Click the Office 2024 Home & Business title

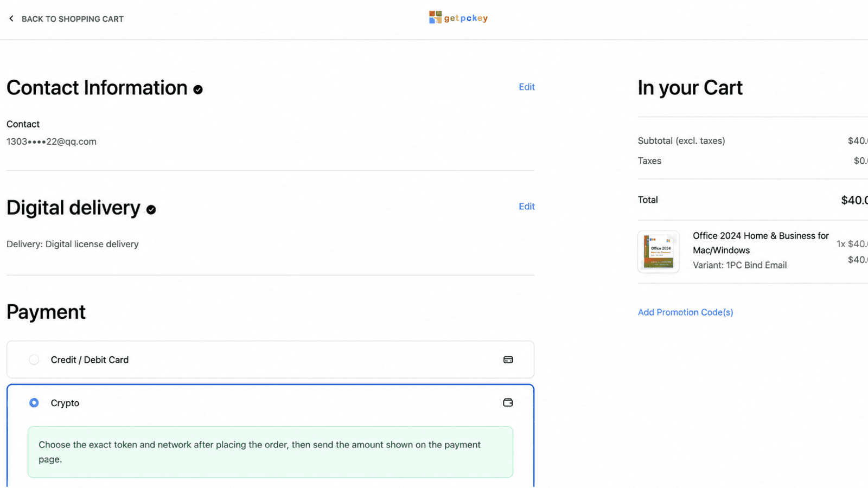[x=761, y=243]
